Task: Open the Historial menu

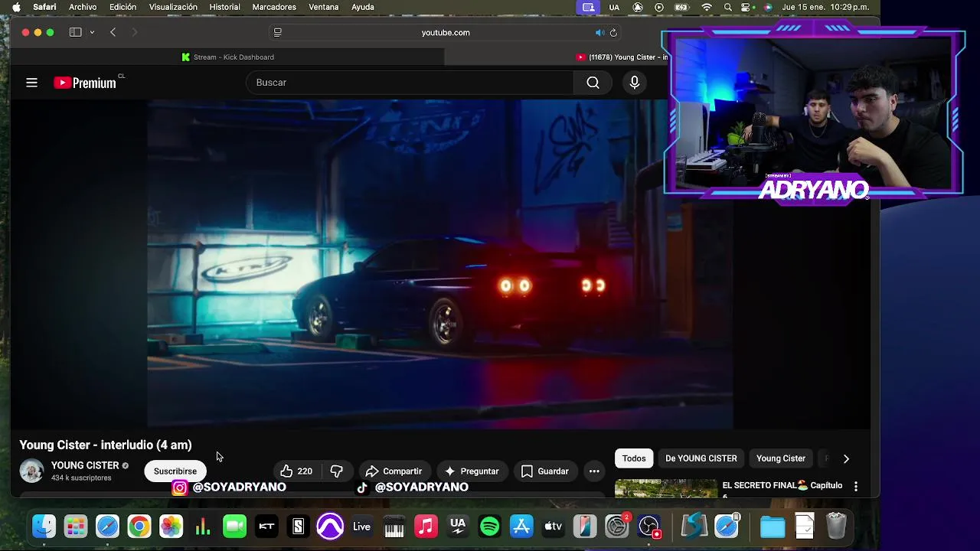Action: [x=224, y=7]
